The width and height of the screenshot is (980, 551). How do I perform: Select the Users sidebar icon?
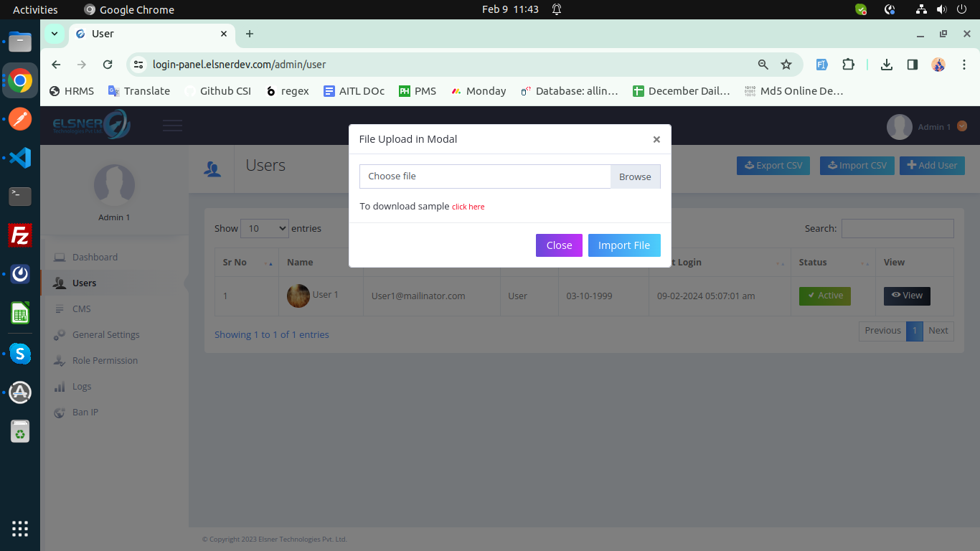[x=60, y=283]
